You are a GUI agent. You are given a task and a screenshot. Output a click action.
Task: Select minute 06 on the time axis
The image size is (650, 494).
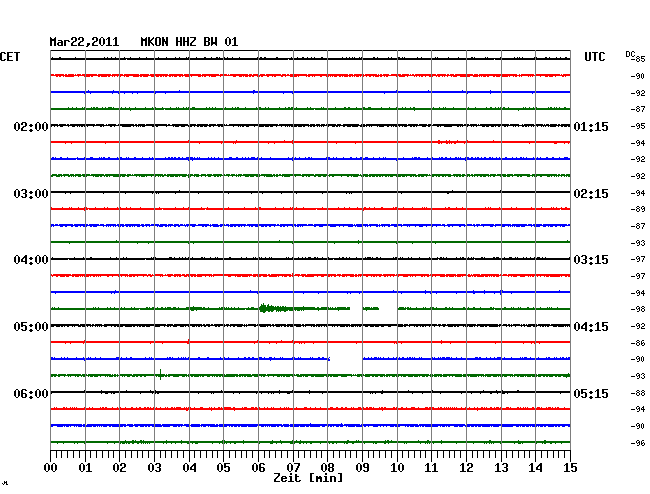(258, 468)
